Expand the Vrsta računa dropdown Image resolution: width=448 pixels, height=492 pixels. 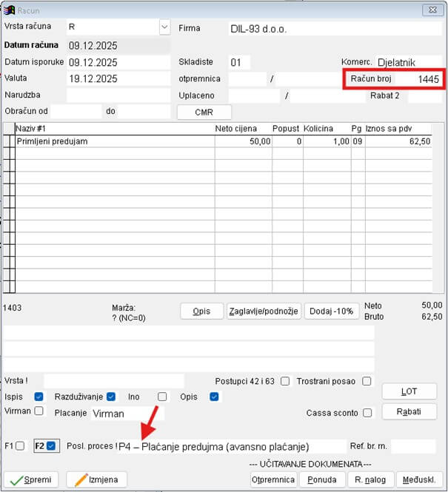[164, 27]
